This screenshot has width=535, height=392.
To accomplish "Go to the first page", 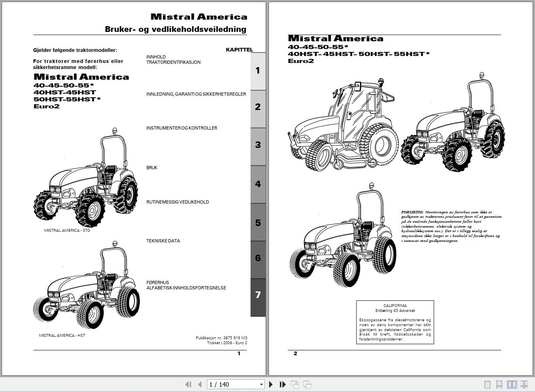I will (188, 384).
